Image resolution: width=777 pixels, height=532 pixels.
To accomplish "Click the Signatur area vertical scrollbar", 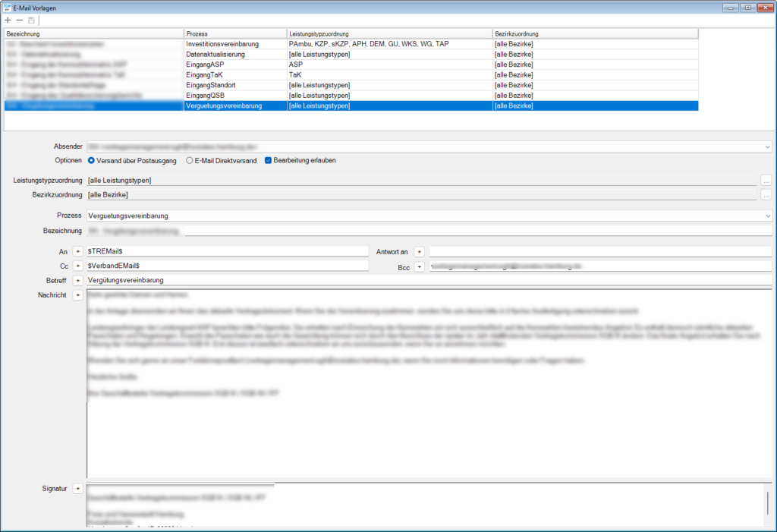I will pos(768,505).
